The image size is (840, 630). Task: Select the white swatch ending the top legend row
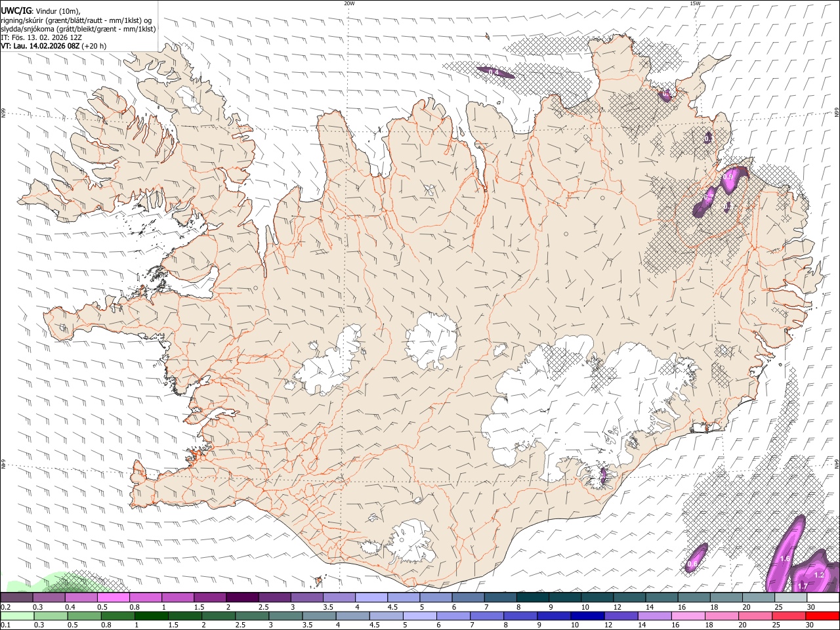coord(823,597)
